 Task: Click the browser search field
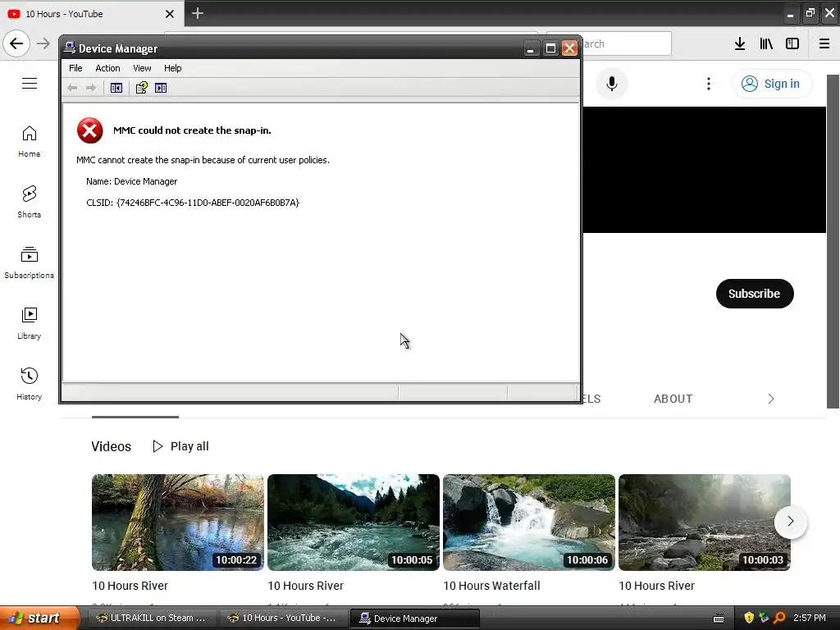point(627,43)
